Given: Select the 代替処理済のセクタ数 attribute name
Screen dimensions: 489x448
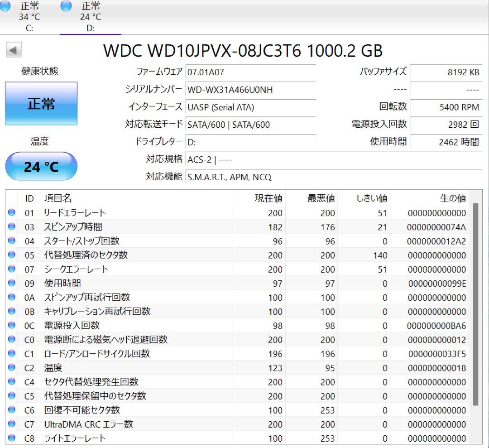Looking at the screenshot, I should click(x=86, y=255).
